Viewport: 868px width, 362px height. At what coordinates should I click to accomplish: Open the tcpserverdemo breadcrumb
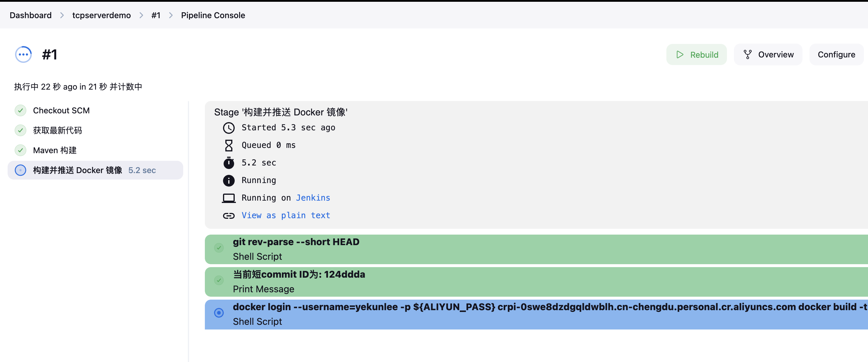102,15
